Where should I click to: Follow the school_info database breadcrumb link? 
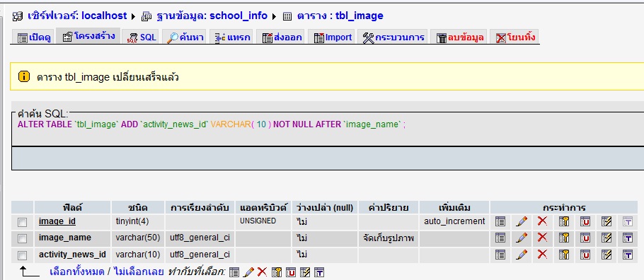pos(212,16)
